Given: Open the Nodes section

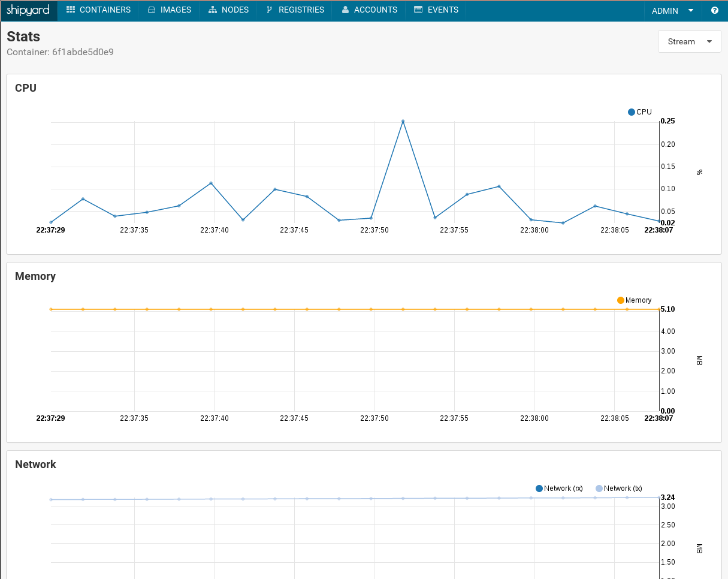Looking at the screenshot, I should 228,10.
